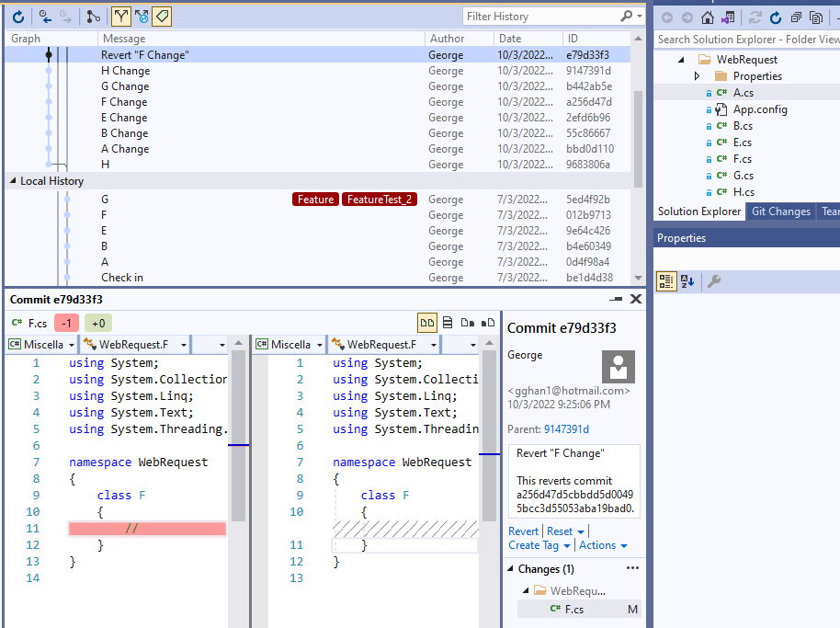Toggle Show Tags button in history toolbar

click(162, 17)
